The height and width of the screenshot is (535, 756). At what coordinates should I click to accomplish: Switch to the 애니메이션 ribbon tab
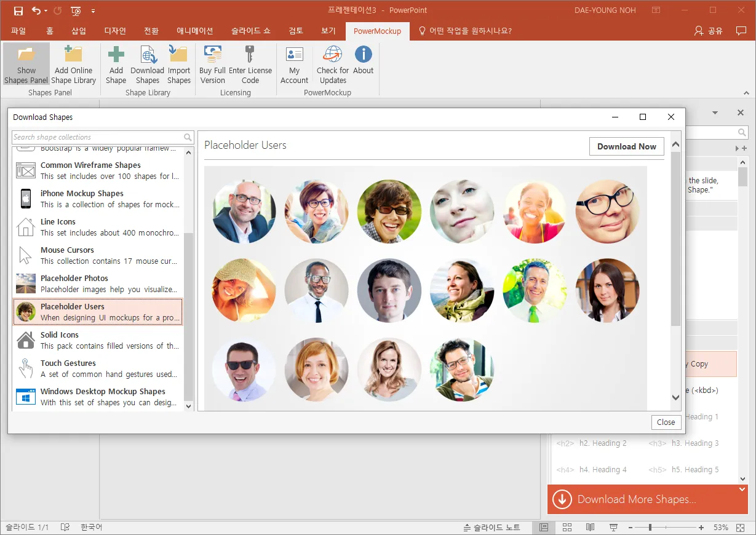(194, 31)
